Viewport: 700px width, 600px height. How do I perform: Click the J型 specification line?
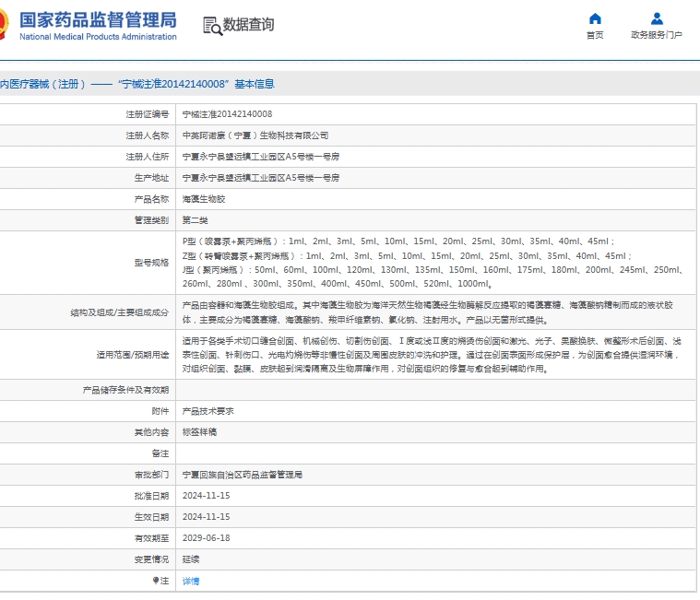pyautogui.click(x=433, y=276)
